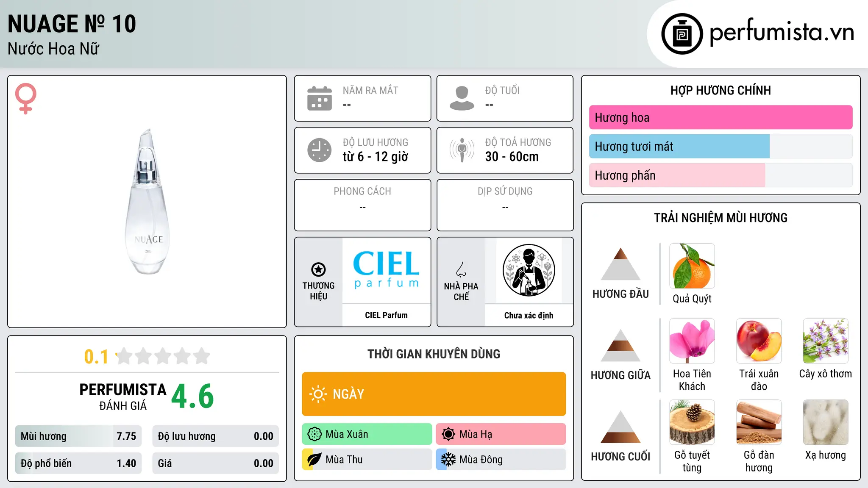Click the Độ tuổi label
868x488 pixels.
pyautogui.click(x=502, y=90)
